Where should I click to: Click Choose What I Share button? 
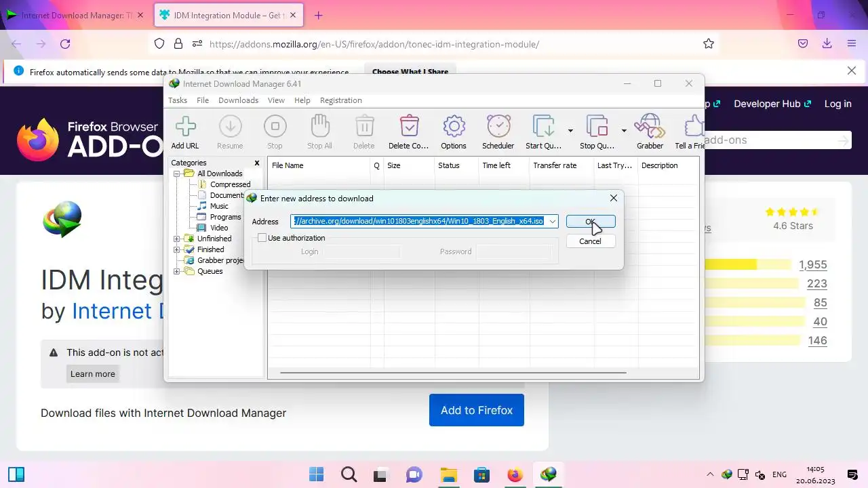coord(410,71)
